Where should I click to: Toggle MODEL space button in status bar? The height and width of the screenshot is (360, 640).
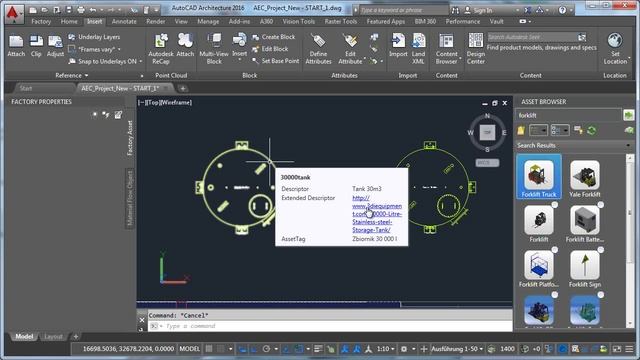click(x=190, y=349)
